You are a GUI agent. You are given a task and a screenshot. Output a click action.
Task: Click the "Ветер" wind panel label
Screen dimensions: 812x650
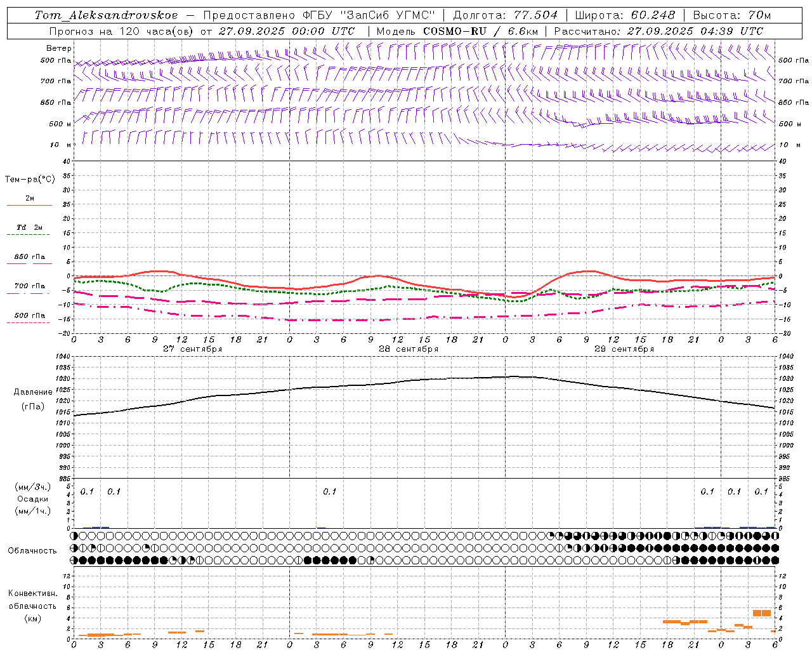59,48
